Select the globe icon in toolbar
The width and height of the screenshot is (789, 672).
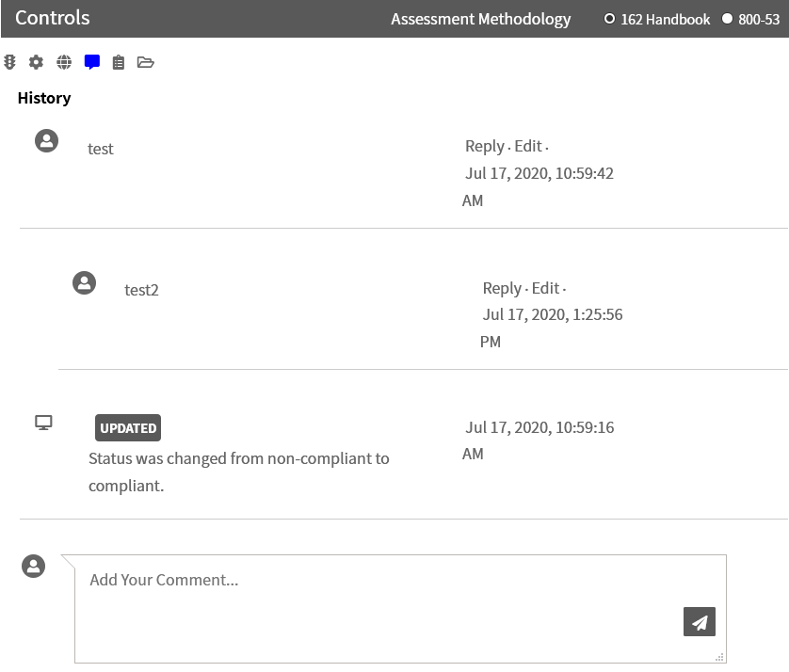pos(64,62)
